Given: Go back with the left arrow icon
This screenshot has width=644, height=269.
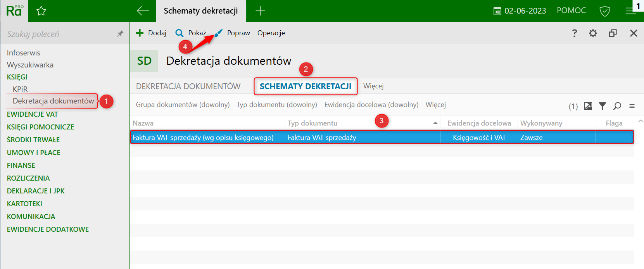Looking at the screenshot, I should click(x=143, y=11).
